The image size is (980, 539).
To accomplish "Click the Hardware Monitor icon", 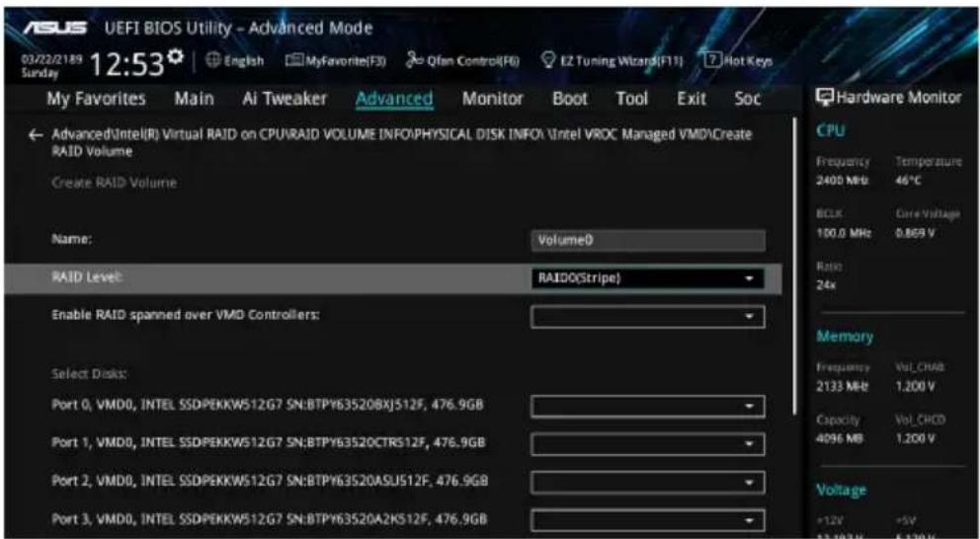I will click(825, 98).
